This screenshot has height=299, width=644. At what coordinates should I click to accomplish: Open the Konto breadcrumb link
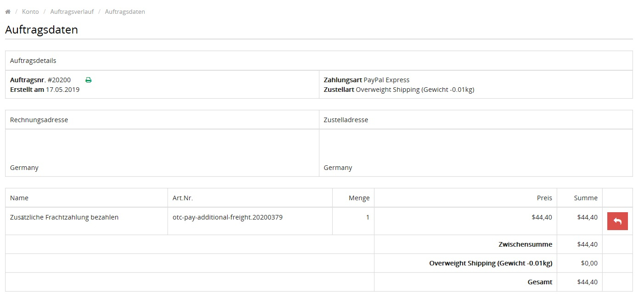[30, 12]
